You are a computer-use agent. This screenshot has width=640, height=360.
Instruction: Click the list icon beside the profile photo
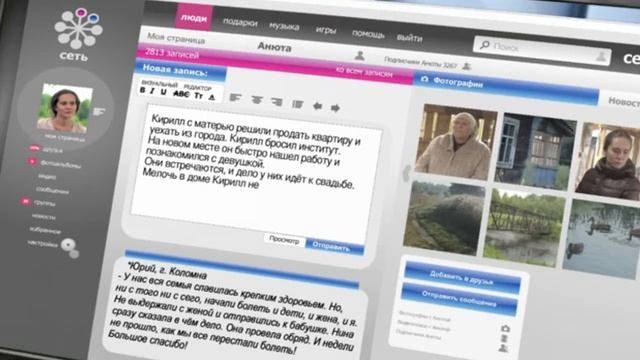tap(98, 111)
